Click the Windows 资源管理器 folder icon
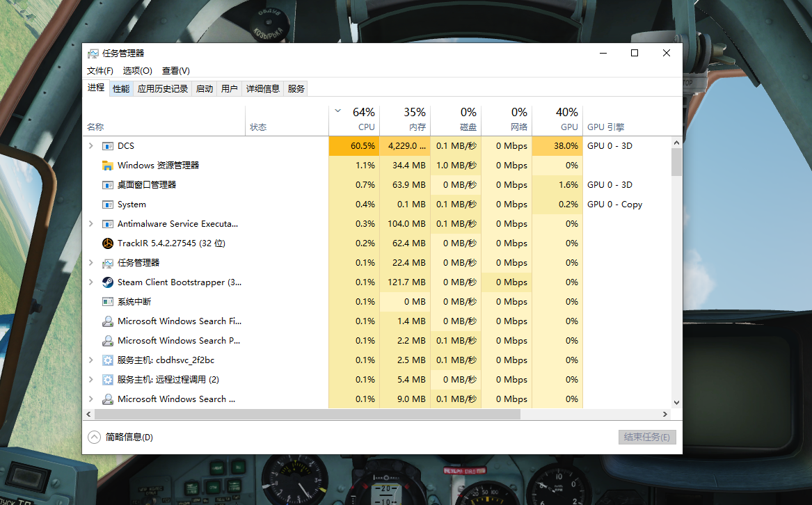Image resolution: width=812 pixels, height=505 pixels. [108, 166]
